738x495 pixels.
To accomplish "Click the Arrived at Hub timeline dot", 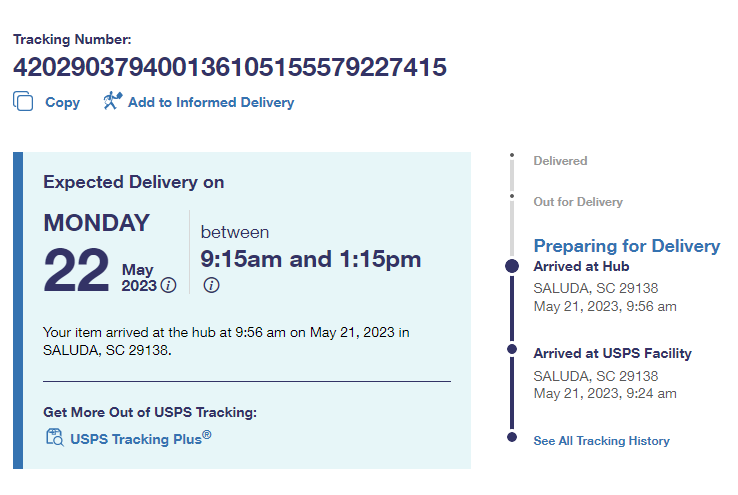I will pyautogui.click(x=512, y=266).
